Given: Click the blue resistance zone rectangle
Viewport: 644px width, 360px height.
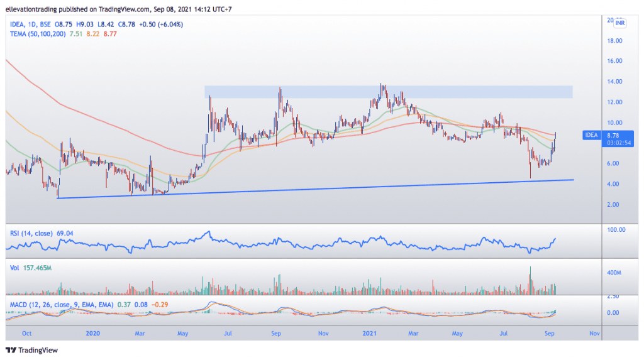Looking at the screenshot, I should (389, 92).
